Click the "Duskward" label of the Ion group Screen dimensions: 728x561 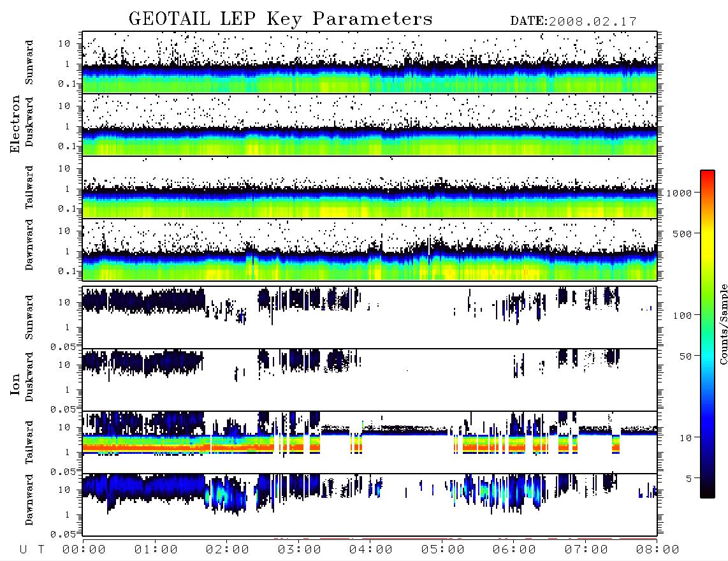29,377
